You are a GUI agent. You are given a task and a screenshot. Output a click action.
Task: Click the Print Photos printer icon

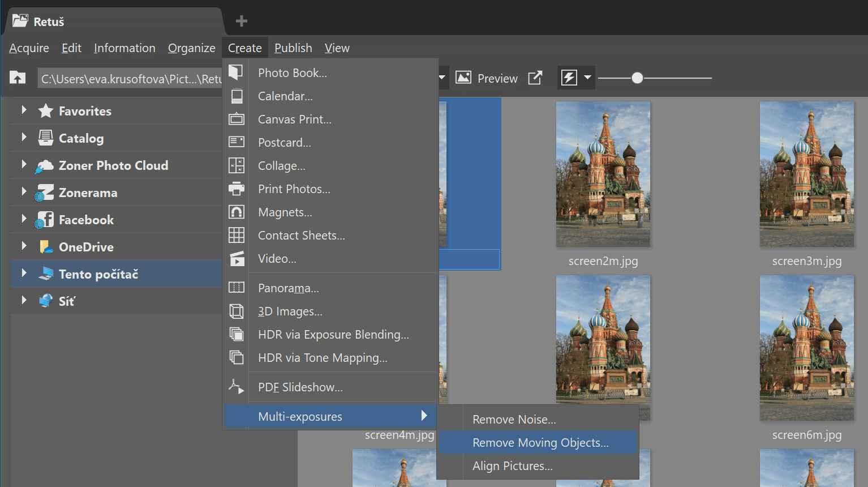pyautogui.click(x=237, y=189)
